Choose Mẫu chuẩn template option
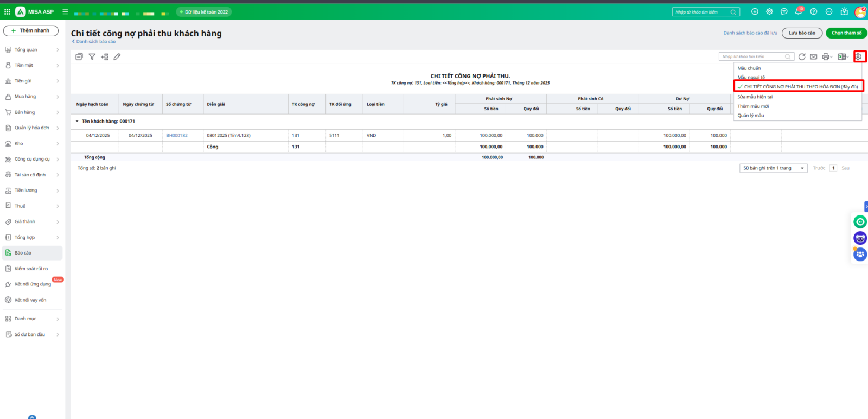 [x=749, y=68]
